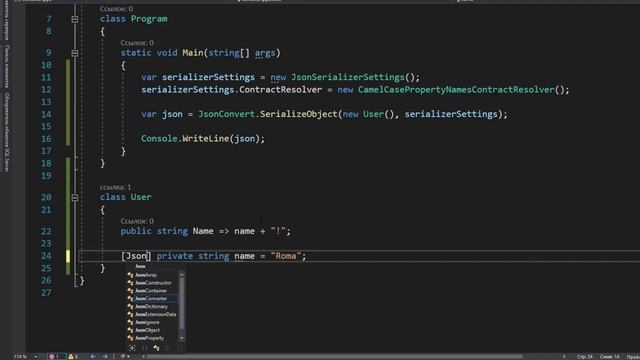Screen dimensions: 640x360
Task: Collapse the class Program block
Action: (x=75, y=19)
